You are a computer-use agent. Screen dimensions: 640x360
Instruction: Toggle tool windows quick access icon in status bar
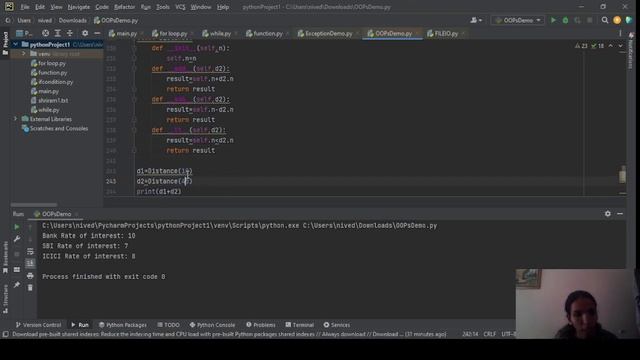[x=5, y=334]
